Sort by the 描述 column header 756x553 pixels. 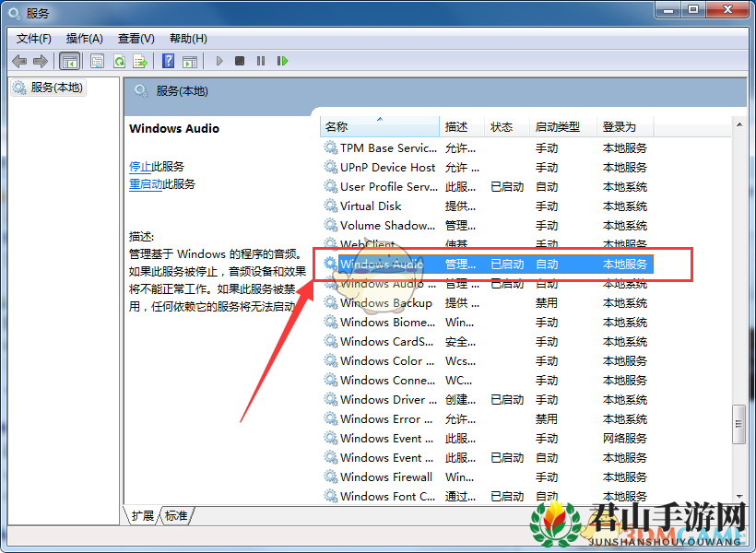pos(461,127)
